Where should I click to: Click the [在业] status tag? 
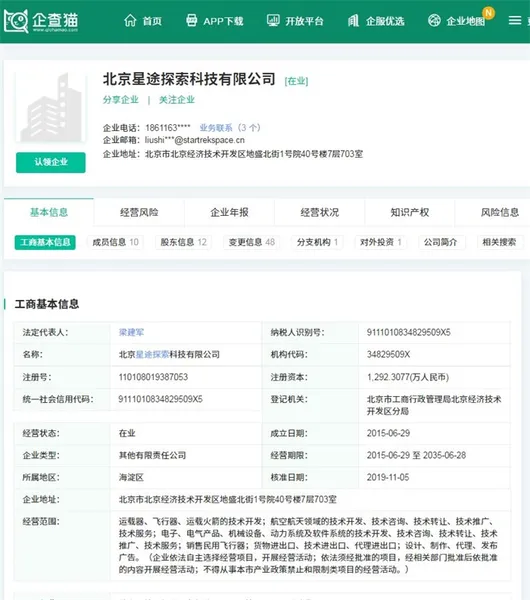[296, 81]
